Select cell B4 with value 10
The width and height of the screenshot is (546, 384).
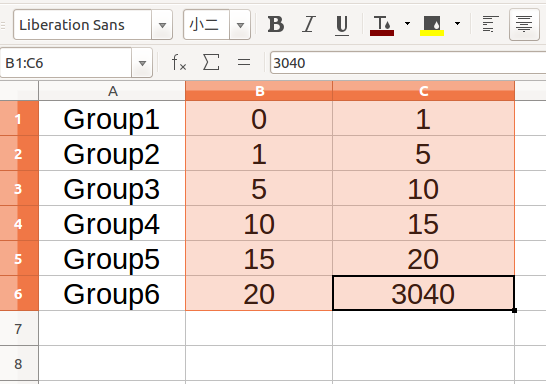pyautogui.click(x=259, y=223)
